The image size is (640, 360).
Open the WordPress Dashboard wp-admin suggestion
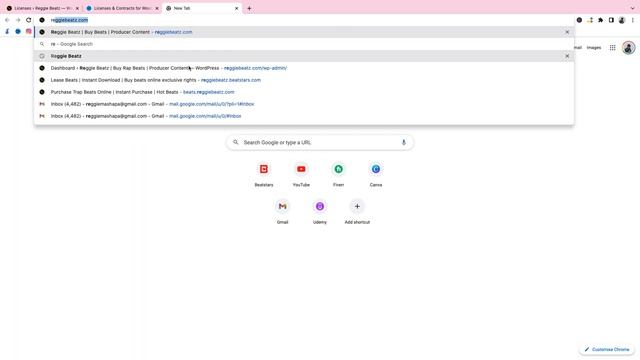pyautogui.click(x=304, y=68)
